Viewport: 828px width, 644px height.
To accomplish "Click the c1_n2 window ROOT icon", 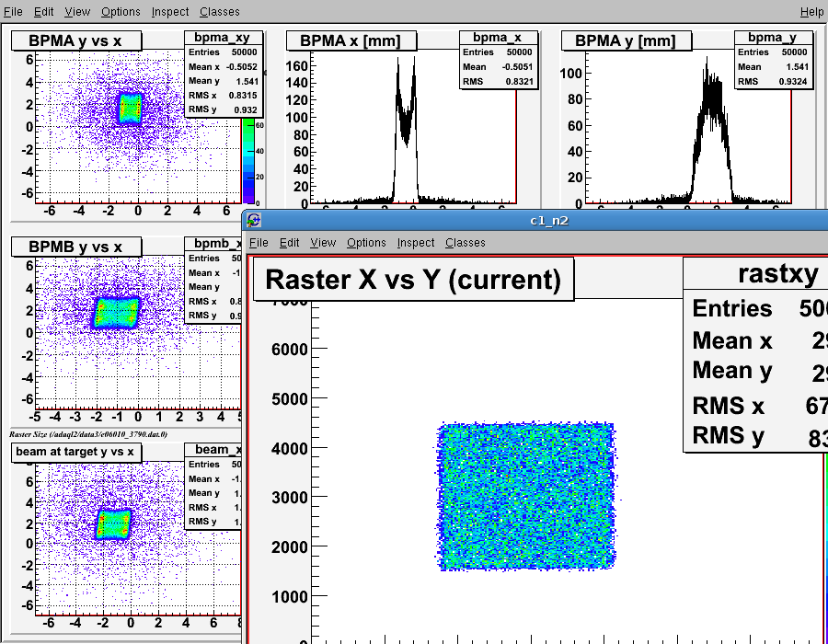I will pos(254,220).
